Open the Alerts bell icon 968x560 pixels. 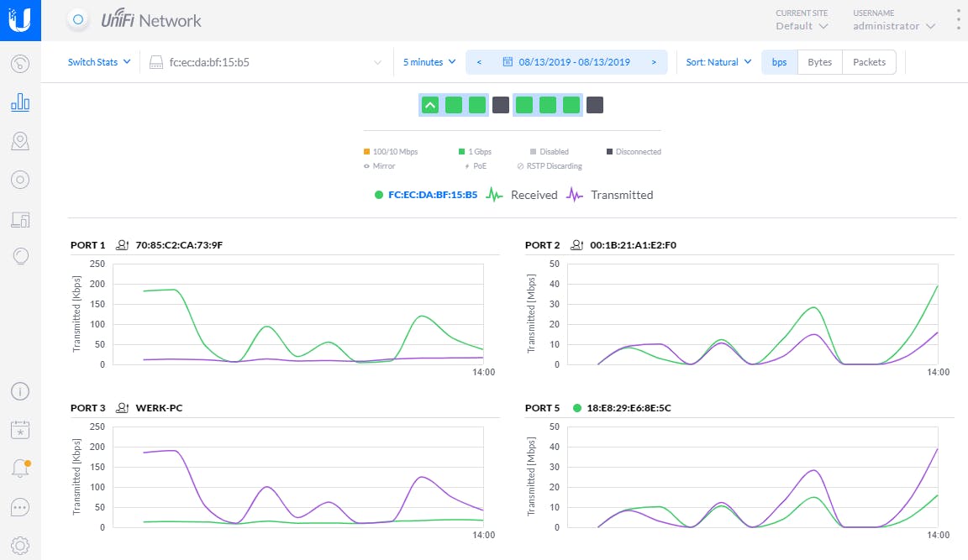click(x=20, y=468)
